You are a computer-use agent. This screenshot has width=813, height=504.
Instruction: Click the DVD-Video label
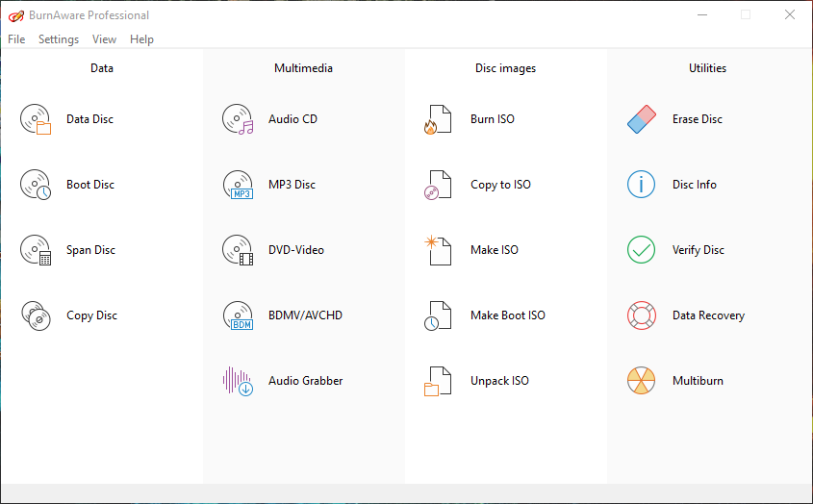tap(296, 250)
